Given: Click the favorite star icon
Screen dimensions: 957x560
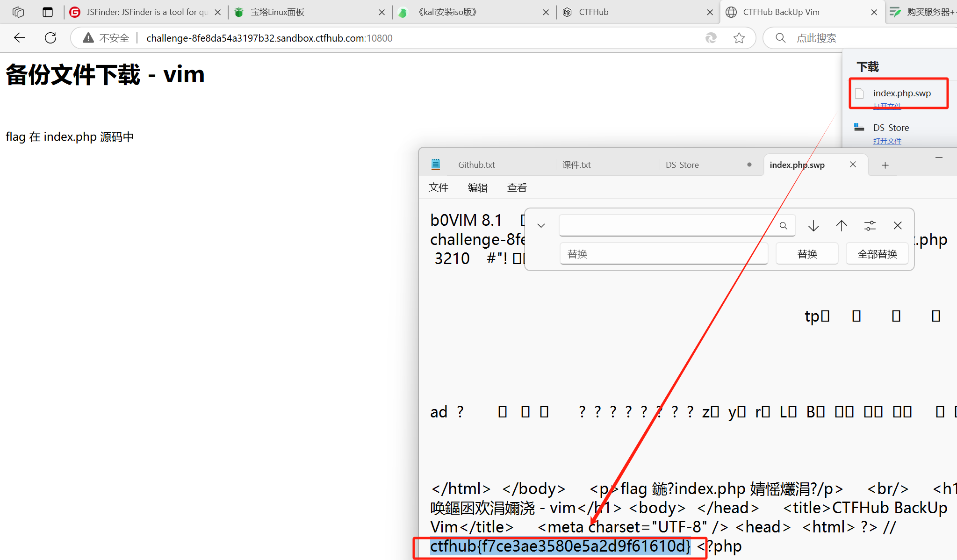Looking at the screenshot, I should point(739,38).
